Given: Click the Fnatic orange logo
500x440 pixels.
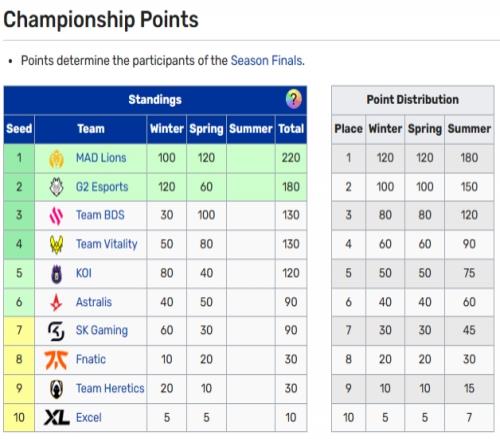Looking at the screenshot, I should [56, 360].
